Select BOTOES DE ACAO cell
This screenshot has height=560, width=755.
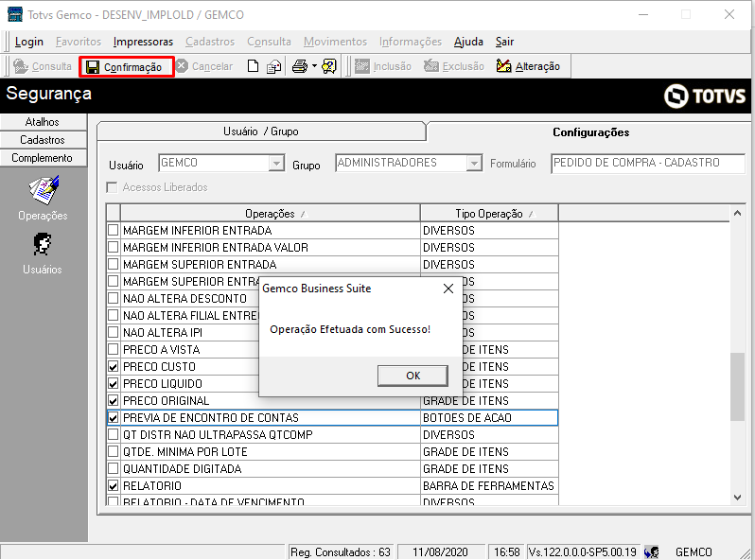(489, 417)
